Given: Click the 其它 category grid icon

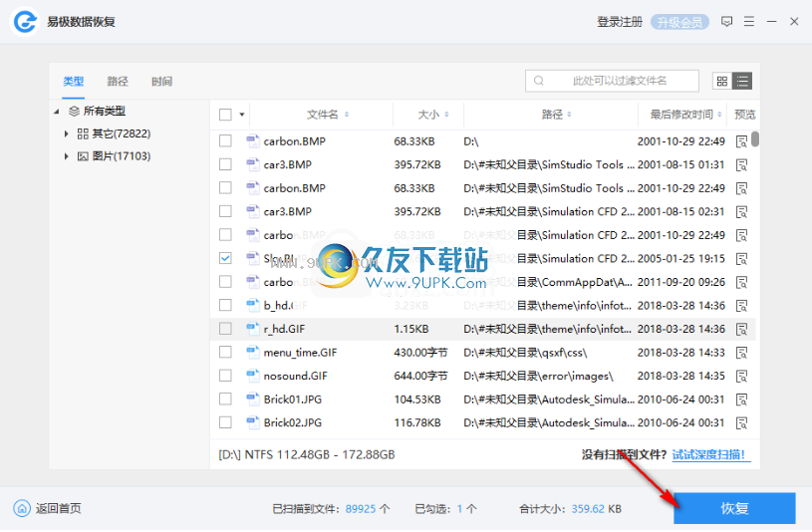Looking at the screenshot, I should click(x=83, y=133).
